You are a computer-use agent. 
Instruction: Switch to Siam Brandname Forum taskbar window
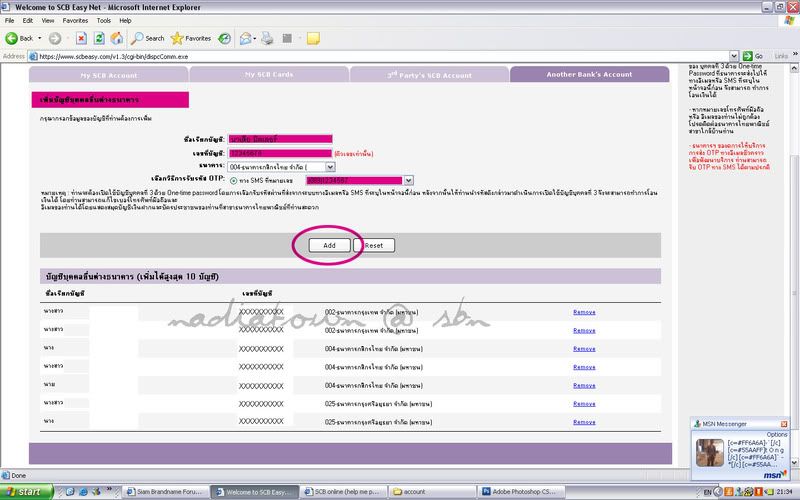click(x=166, y=492)
